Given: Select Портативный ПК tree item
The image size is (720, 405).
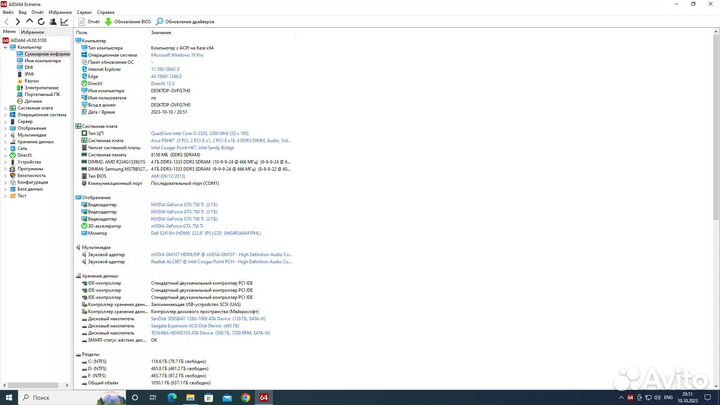Looking at the screenshot, I should 42,94.
